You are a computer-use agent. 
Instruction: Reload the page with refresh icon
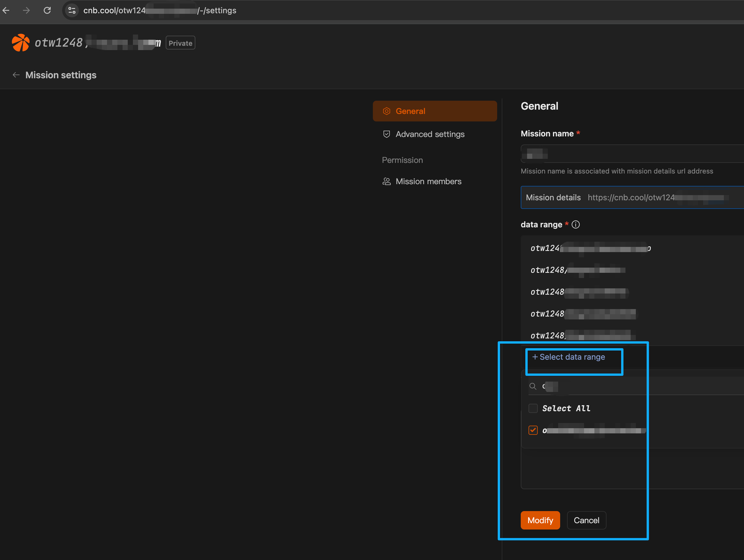[x=47, y=10]
